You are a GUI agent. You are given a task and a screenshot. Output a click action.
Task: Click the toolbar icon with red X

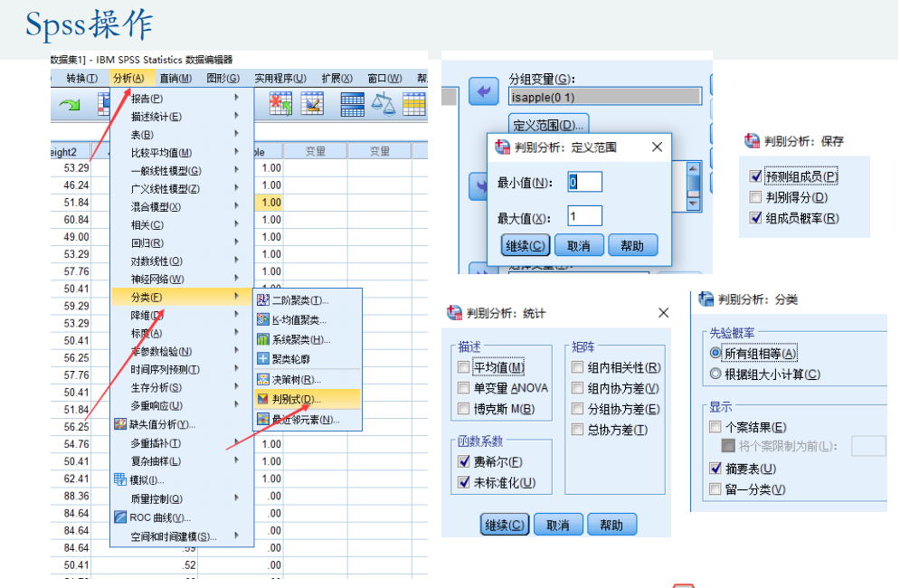tap(280, 104)
